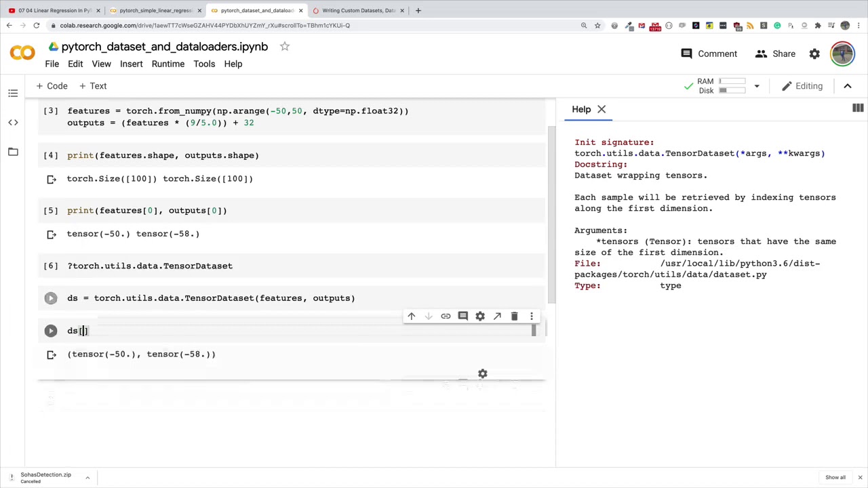The height and width of the screenshot is (488, 868).
Task: Open a new browser tab
Action: tap(418, 10)
